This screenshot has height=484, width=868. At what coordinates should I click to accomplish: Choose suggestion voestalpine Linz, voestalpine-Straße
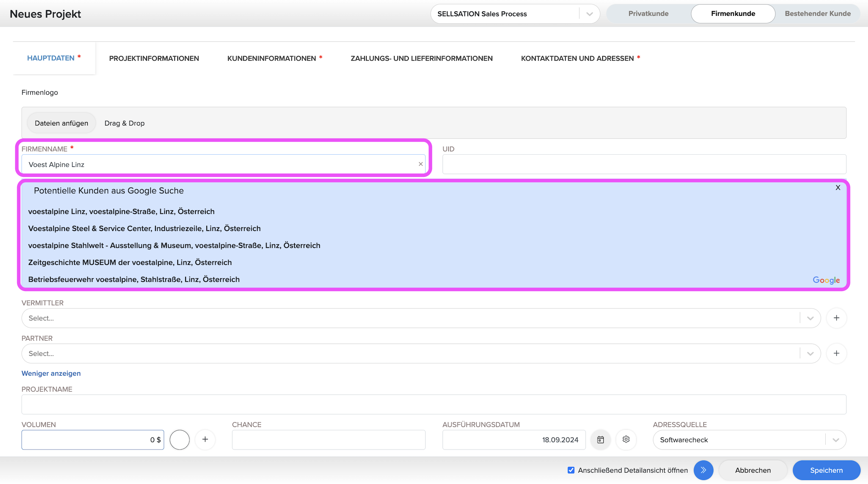[x=121, y=211]
